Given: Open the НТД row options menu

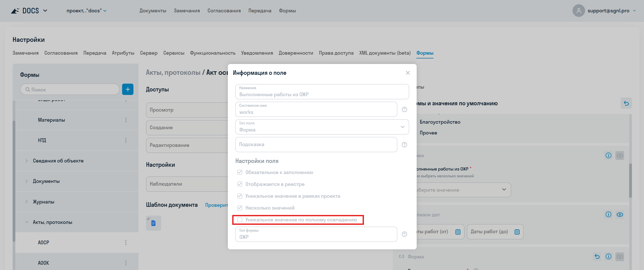Looking at the screenshot, I should (x=126, y=140).
